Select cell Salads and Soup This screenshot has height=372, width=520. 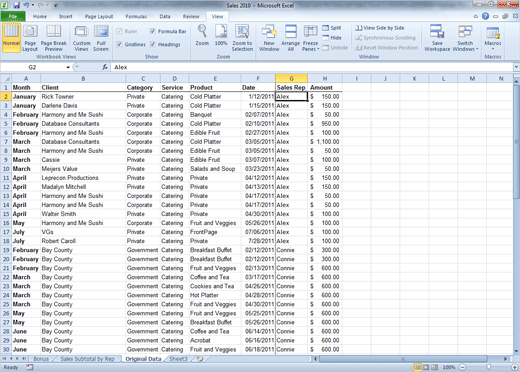coord(215,169)
